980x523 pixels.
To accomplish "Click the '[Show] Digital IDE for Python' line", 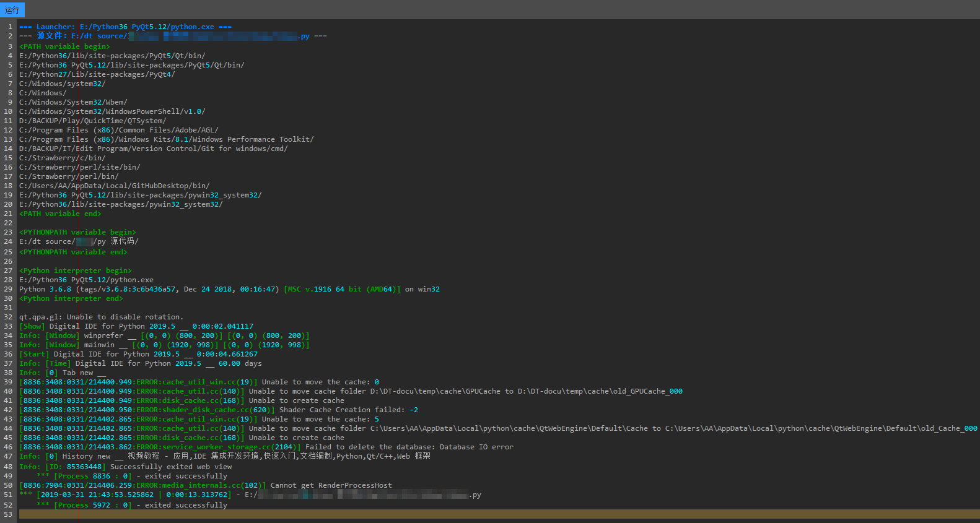I will click(x=136, y=326).
